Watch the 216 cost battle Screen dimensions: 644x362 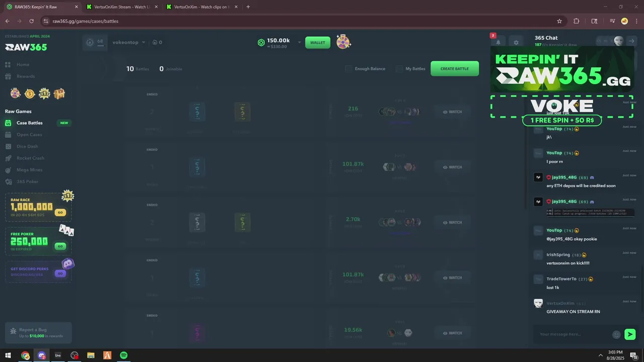(452, 112)
